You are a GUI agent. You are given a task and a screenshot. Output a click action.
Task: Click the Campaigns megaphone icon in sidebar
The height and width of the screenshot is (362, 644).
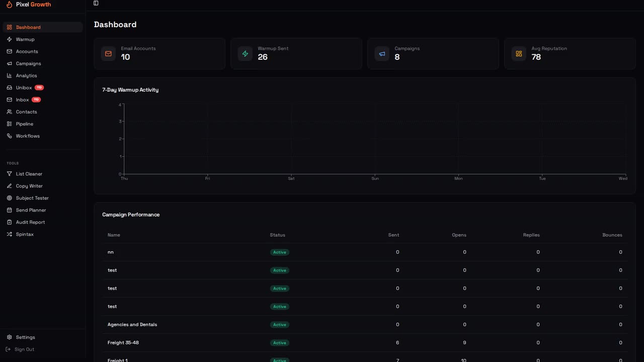[9, 63]
